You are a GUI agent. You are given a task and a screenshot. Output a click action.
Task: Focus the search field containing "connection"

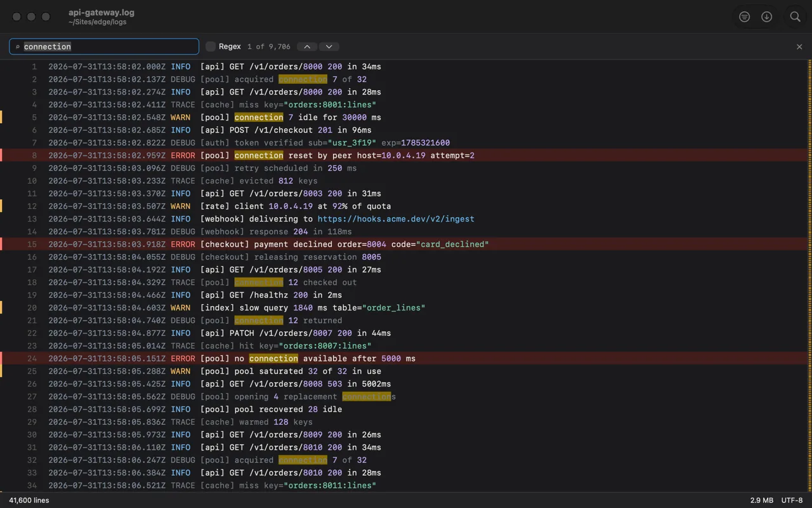pyautogui.click(x=104, y=46)
